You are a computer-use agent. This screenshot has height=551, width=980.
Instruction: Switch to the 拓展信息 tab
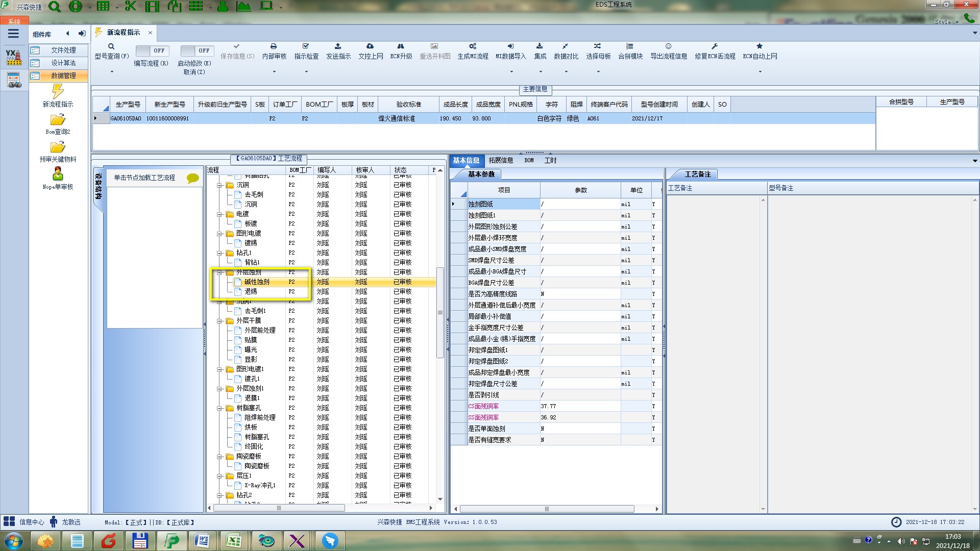(501, 160)
